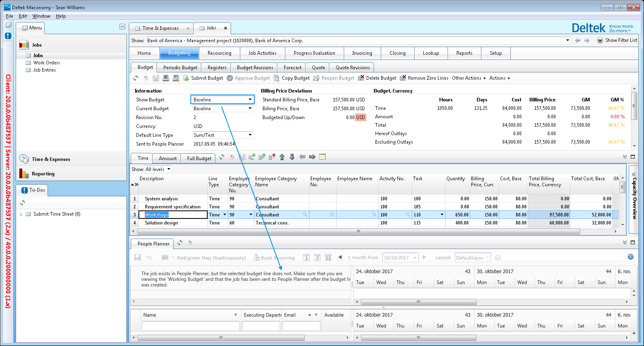This screenshot has width=644, height=346.
Task: Refresh the budget toolbar data
Action: (136, 78)
